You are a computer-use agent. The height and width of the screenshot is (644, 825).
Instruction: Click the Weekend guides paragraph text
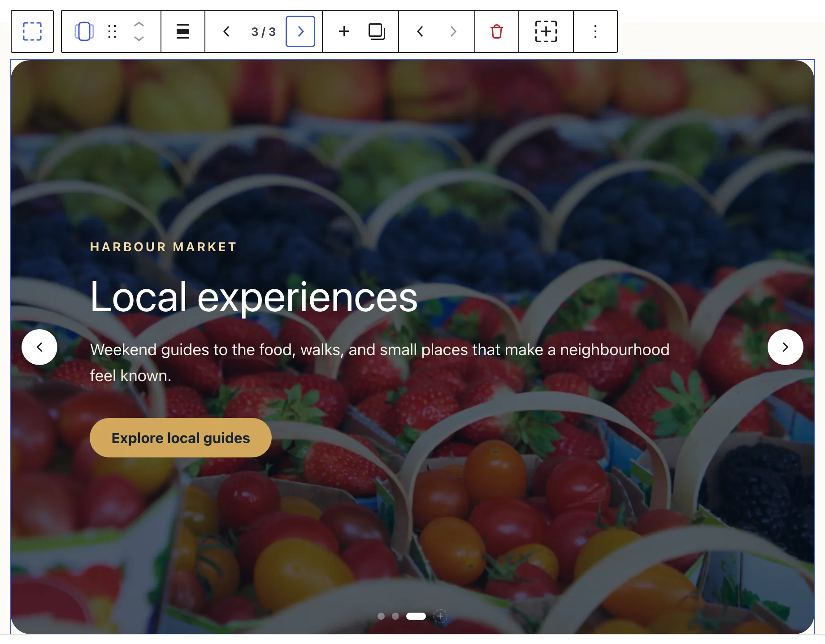point(380,362)
